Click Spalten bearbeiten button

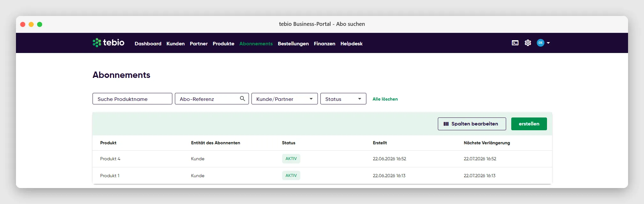click(x=472, y=124)
